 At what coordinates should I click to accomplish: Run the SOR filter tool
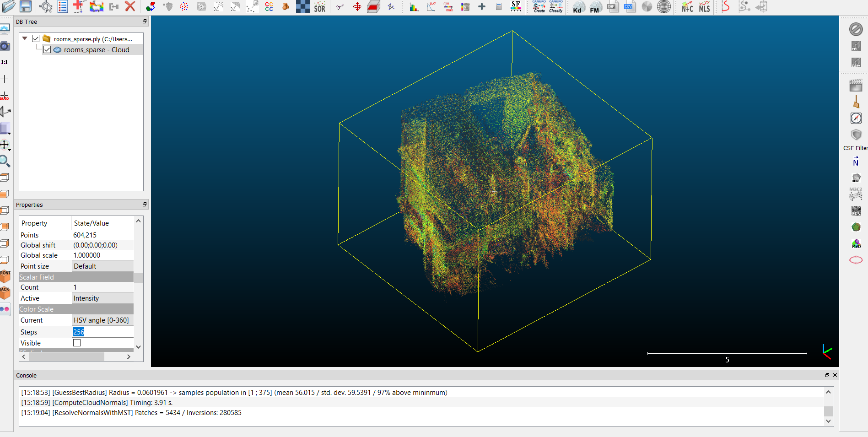(319, 6)
